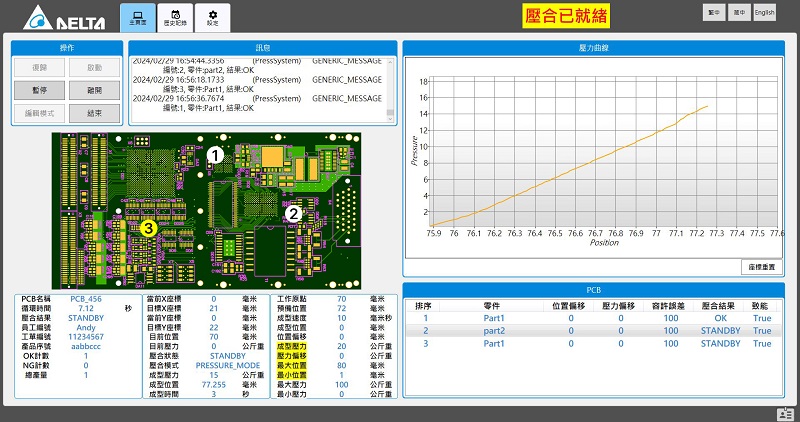Switch language to English
This screenshot has height=422, width=800.
click(x=764, y=12)
